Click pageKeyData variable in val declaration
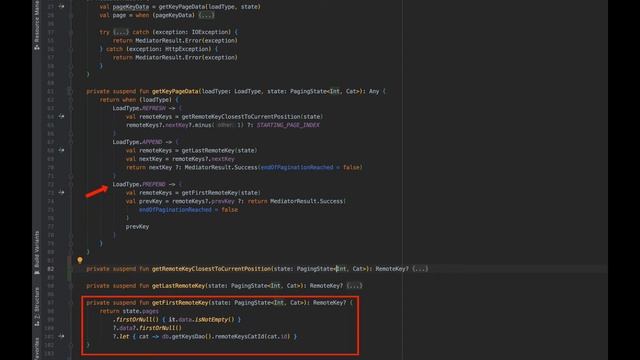The height and width of the screenshot is (360, 640). pyautogui.click(x=131, y=7)
